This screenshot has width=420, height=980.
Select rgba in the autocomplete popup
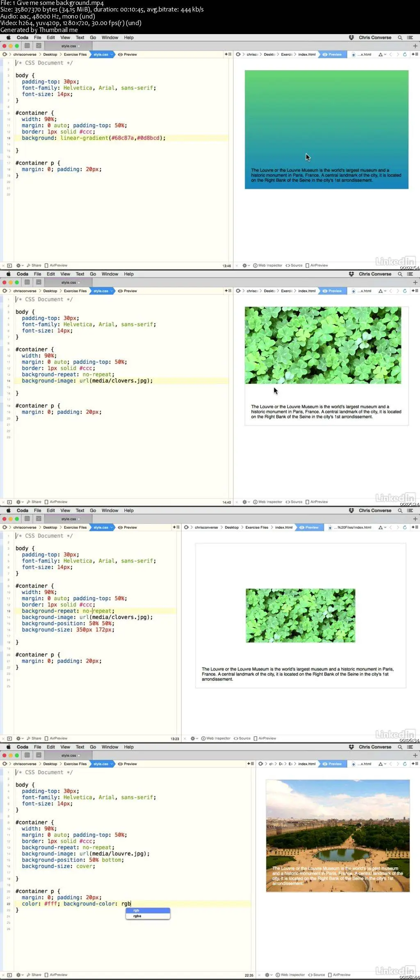(x=148, y=916)
